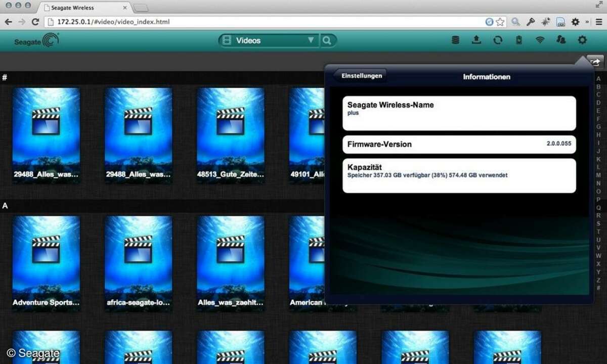Open the Wi-Fi settings icon
Image resolution: width=607 pixels, height=364 pixels.
click(540, 40)
